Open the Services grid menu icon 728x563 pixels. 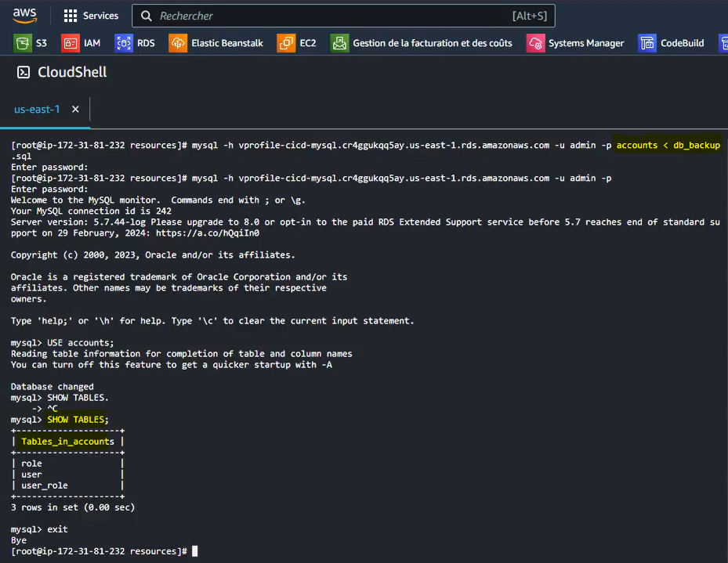tap(70, 16)
